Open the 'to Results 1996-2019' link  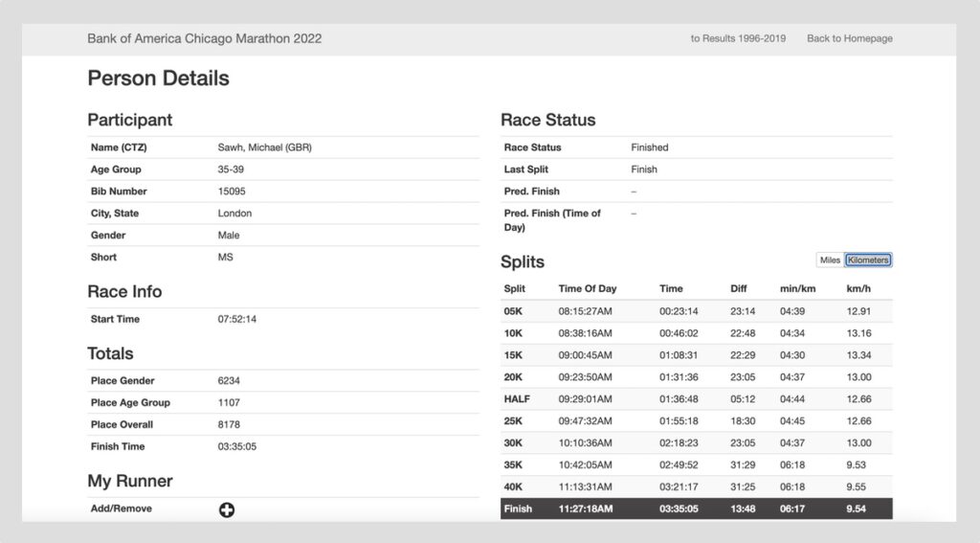(738, 39)
